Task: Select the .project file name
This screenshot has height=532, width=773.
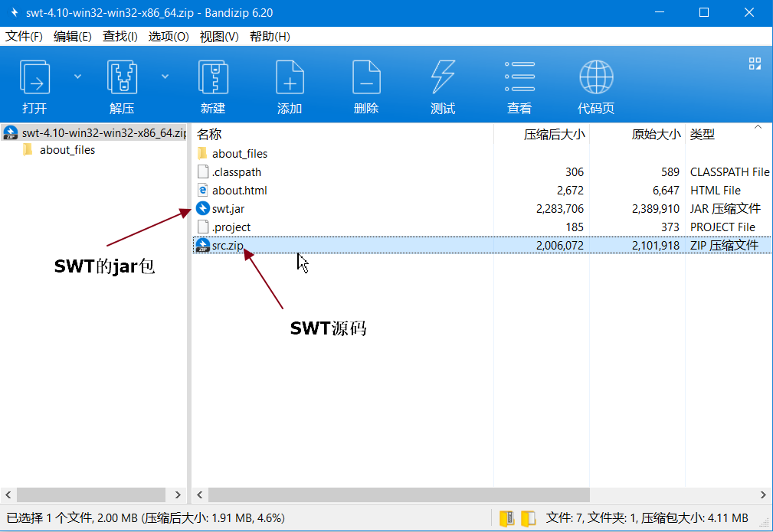Action: coord(231,227)
